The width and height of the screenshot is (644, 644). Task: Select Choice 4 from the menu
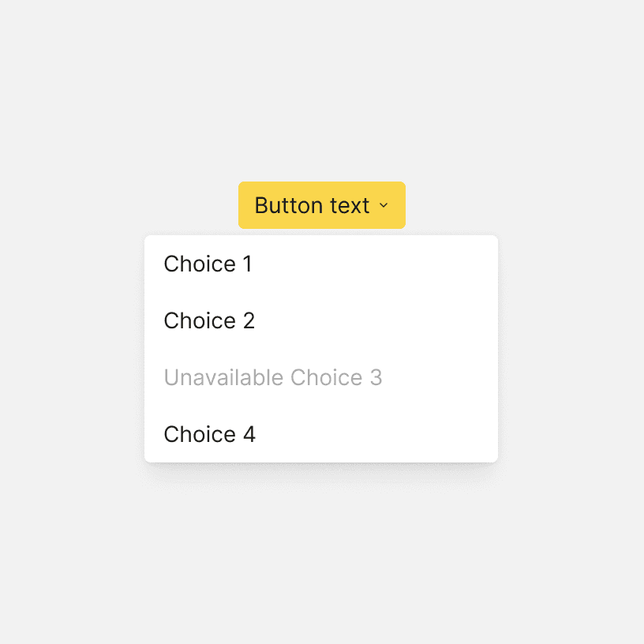pos(209,435)
